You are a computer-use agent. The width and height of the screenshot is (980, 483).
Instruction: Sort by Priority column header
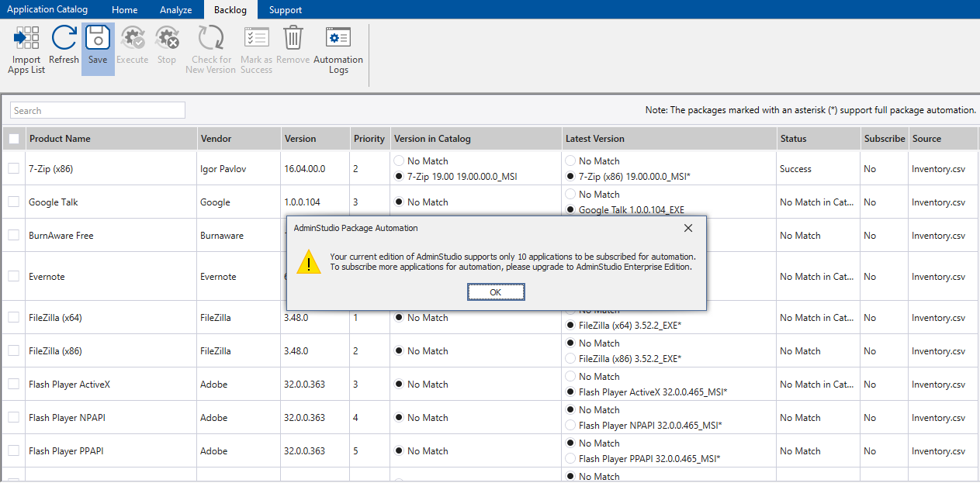pyautogui.click(x=369, y=139)
